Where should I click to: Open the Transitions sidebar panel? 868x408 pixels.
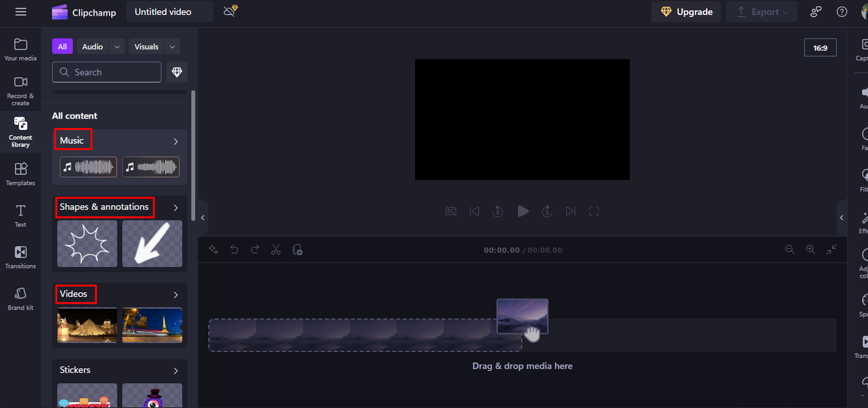[20, 258]
